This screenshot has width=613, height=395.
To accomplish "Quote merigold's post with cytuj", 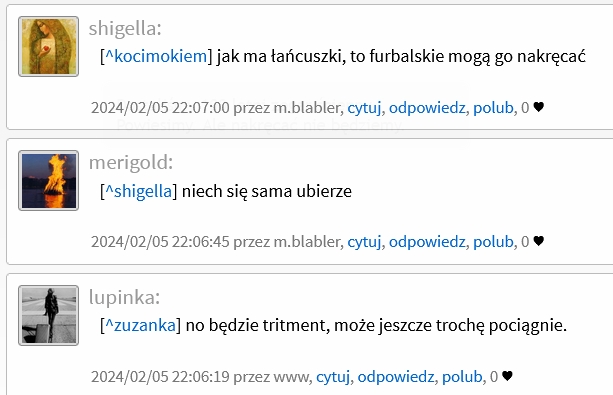I will 364,242.
